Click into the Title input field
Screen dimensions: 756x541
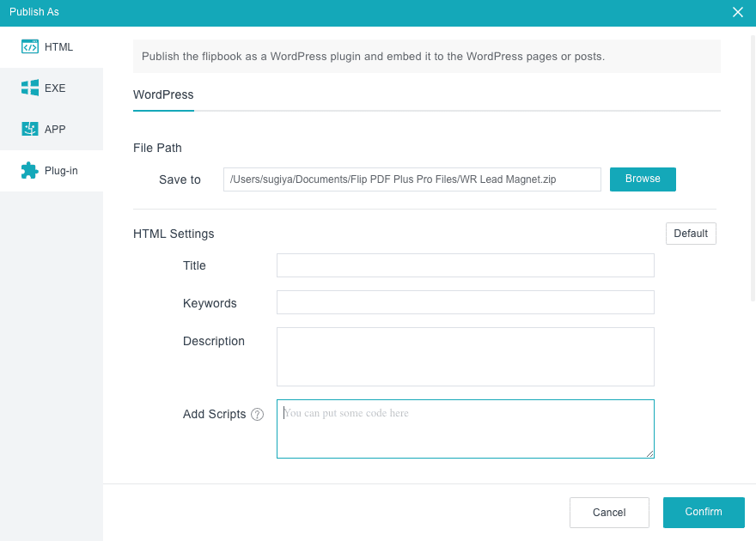[466, 265]
